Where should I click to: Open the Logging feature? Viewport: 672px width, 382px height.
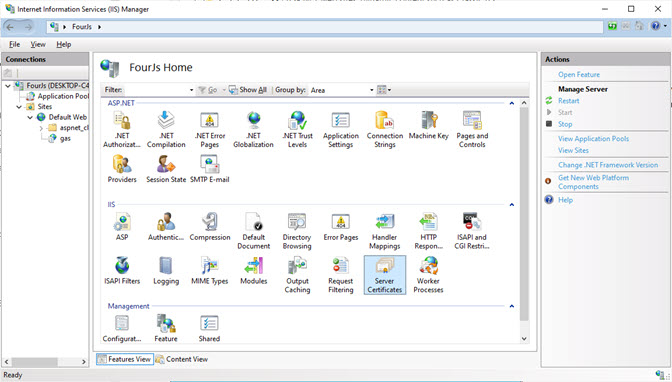[166, 271]
